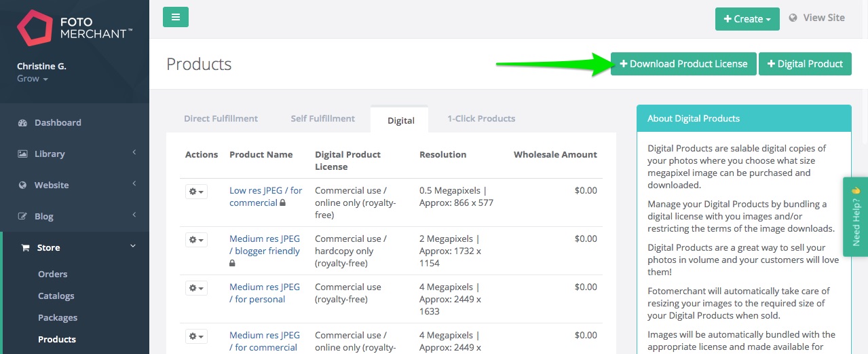Open the Need Help side tab
The image size is (868, 354).
click(x=855, y=216)
